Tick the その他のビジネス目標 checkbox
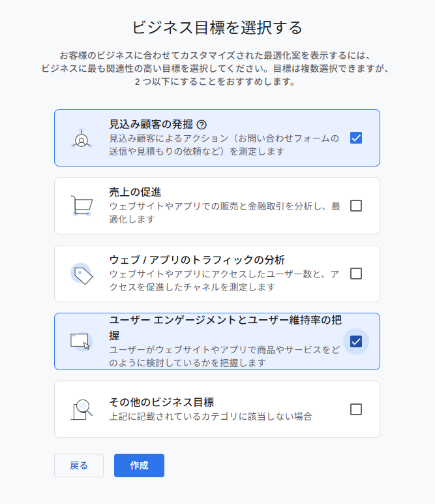 coord(355,409)
